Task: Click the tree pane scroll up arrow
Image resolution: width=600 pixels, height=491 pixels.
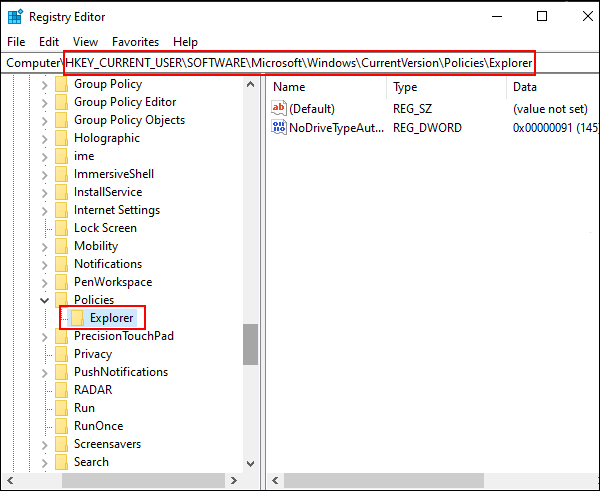Action: pos(251,85)
